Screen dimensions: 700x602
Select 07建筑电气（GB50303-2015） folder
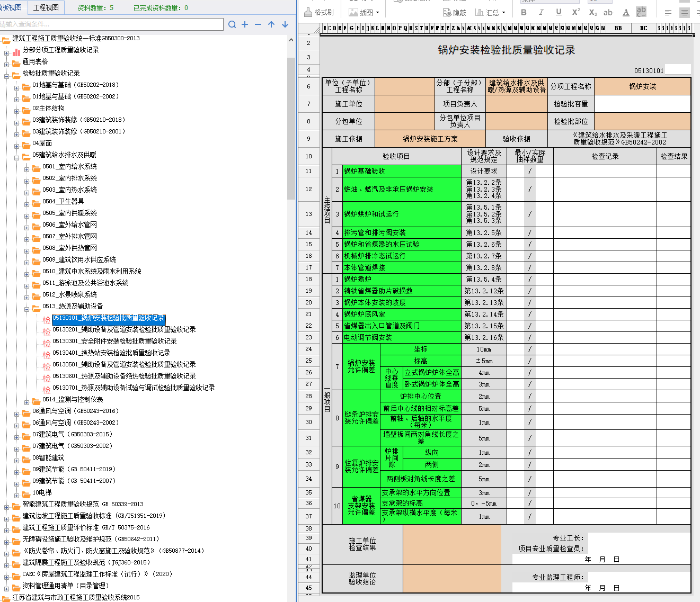[73, 435]
